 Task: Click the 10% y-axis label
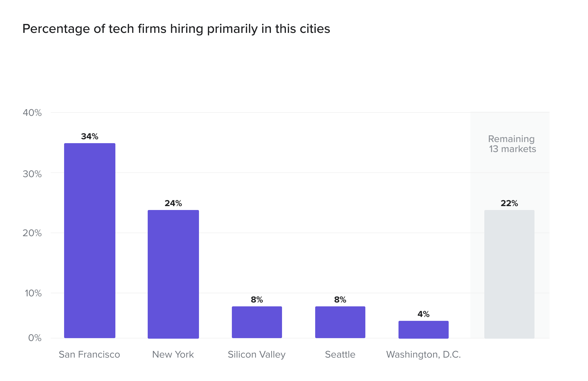[x=33, y=293]
